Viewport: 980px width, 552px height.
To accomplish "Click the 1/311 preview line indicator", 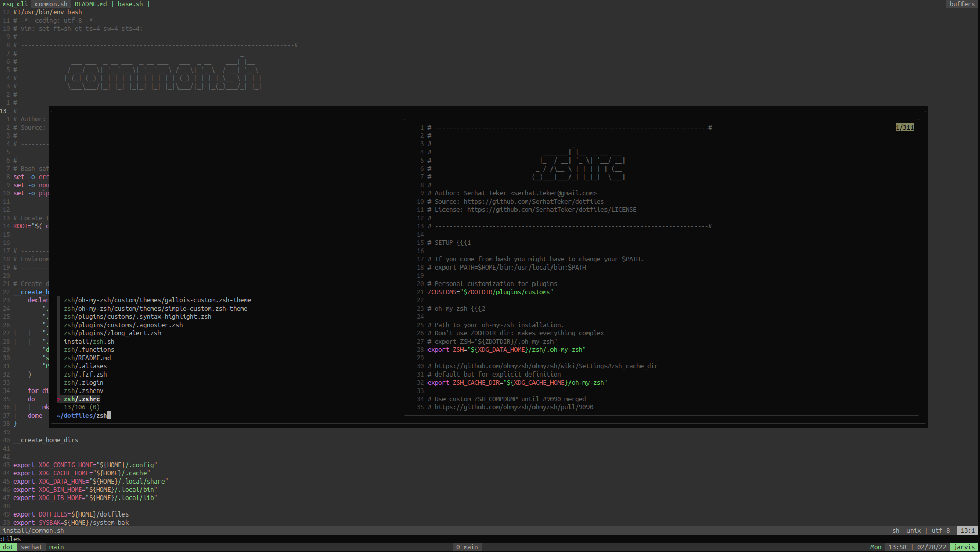I will point(904,127).
